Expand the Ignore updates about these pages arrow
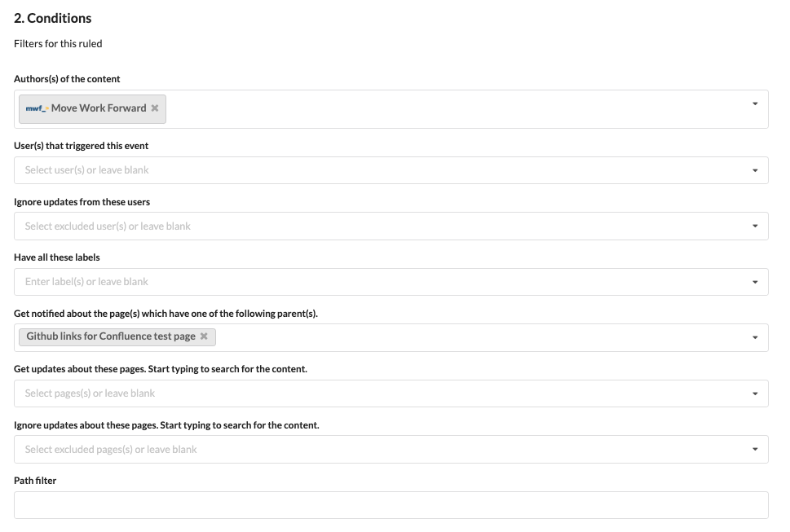 pyautogui.click(x=755, y=449)
